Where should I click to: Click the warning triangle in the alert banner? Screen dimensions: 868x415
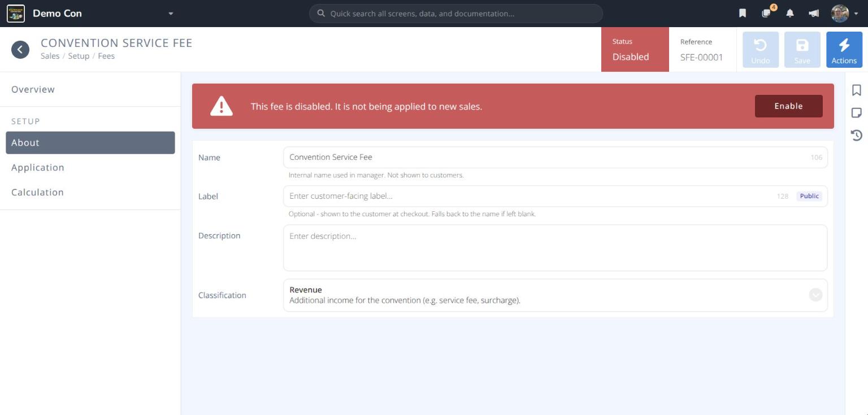(x=222, y=106)
